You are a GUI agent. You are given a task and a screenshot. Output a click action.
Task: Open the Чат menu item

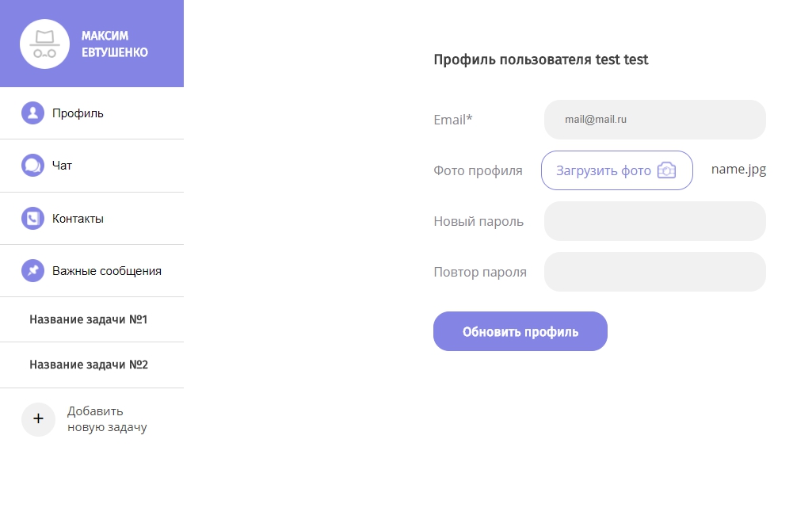click(x=62, y=166)
